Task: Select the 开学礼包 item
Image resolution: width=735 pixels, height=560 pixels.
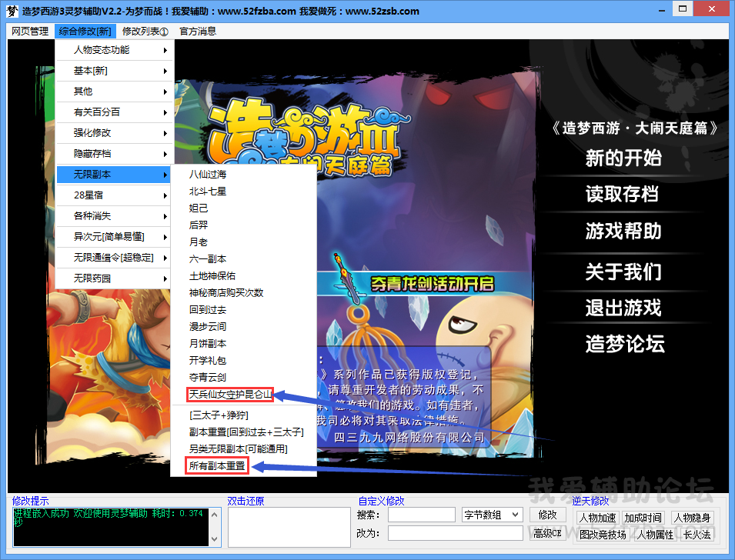Action: pos(244,360)
